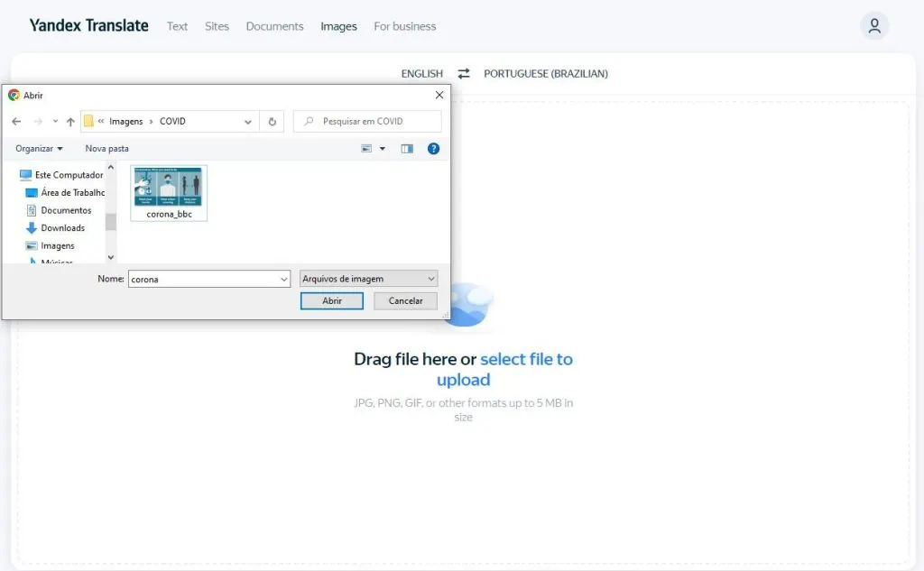924x571 pixels.
Task: Click the Cancelar button
Action: coord(405,300)
